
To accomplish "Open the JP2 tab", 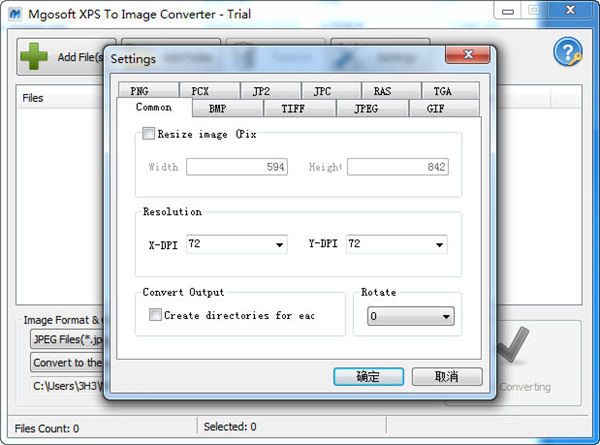I will (270, 91).
